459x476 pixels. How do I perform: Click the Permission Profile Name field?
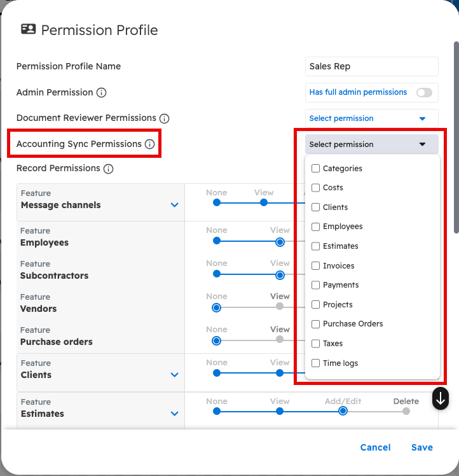pos(371,66)
